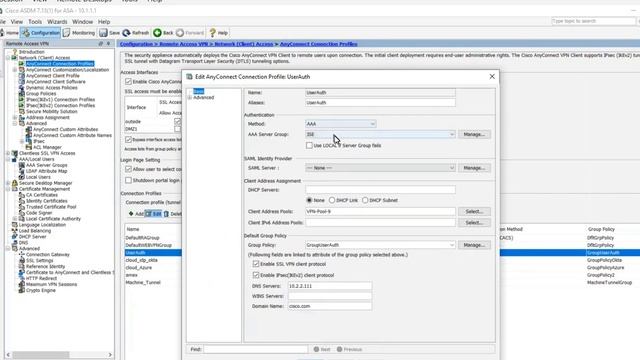This screenshot has width=640, height=360.
Task: Select the DHCP Link radio button
Action: 332,200
